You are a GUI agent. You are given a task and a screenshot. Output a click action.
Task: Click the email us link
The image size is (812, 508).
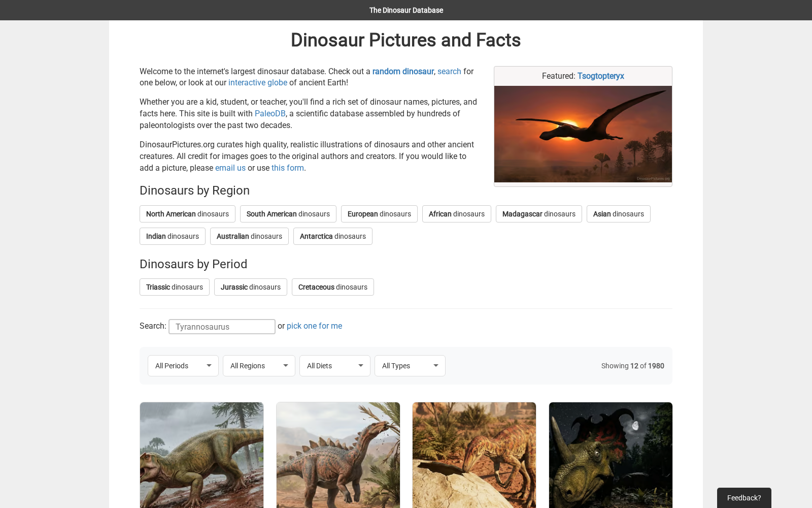(x=230, y=168)
